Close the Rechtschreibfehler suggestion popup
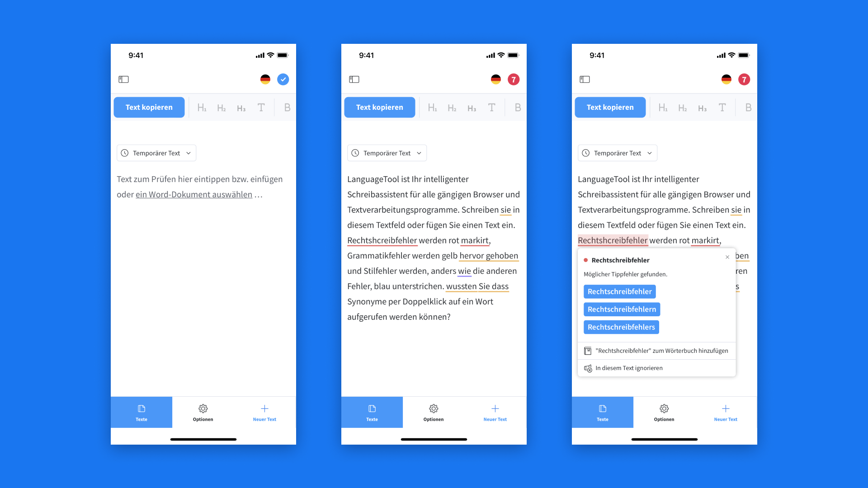Image resolution: width=868 pixels, height=488 pixels. 727,257
